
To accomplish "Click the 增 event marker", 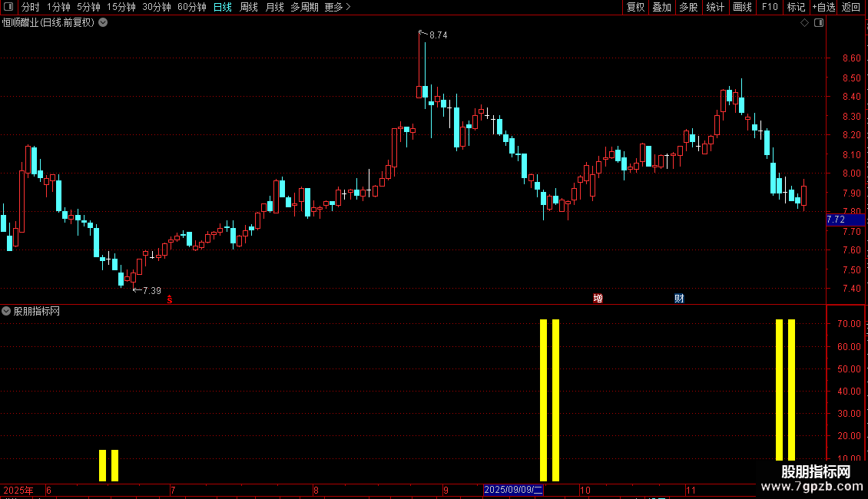I will pyautogui.click(x=598, y=299).
